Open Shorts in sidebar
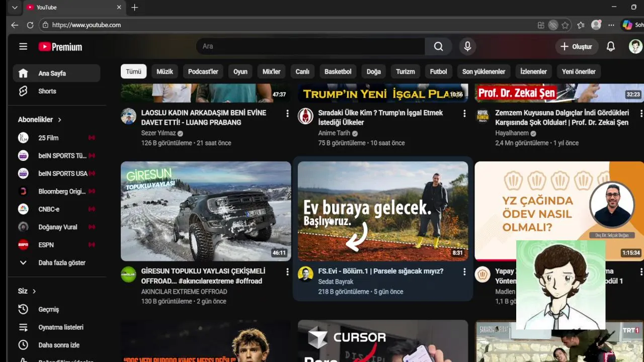This screenshot has width=644, height=362. (56, 91)
